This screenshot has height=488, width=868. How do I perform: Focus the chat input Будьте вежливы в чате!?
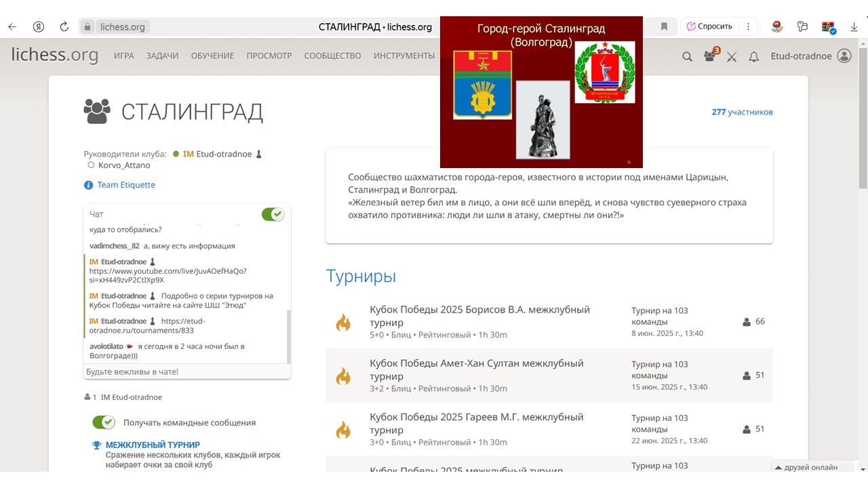point(187,371)
